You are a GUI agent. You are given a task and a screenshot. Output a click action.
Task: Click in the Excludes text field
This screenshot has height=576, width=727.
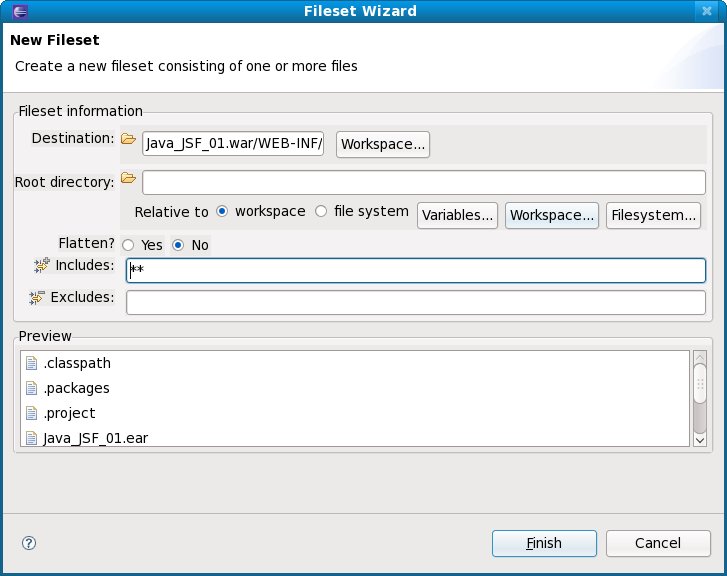(415, 302)
